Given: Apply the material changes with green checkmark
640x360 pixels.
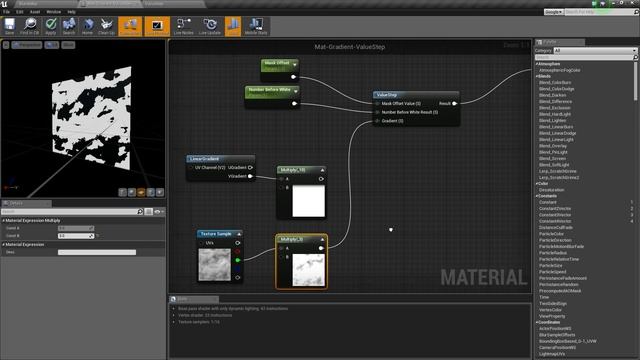Looking at the screenshot, I should pyautogui.click(x=51, y=26).
